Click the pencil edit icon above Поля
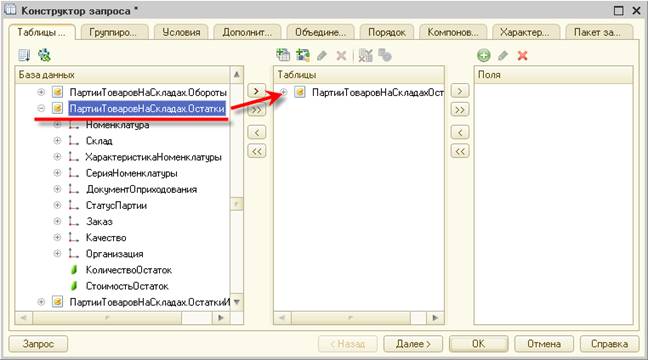This screenshot has width=648, height=360. tap(503, 55)
